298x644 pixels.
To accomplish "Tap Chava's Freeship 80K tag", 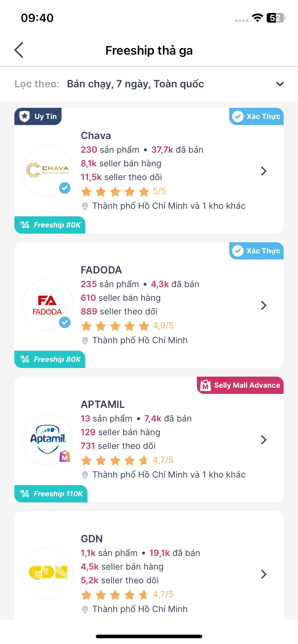I will 50,225.
